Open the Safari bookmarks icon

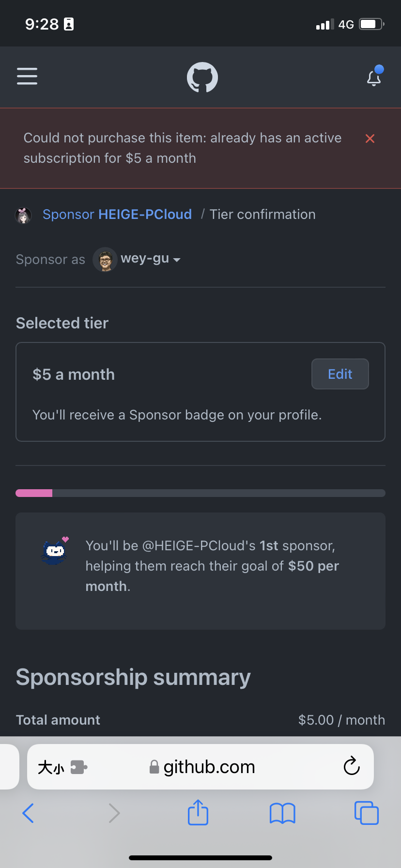tap(282, 813)
